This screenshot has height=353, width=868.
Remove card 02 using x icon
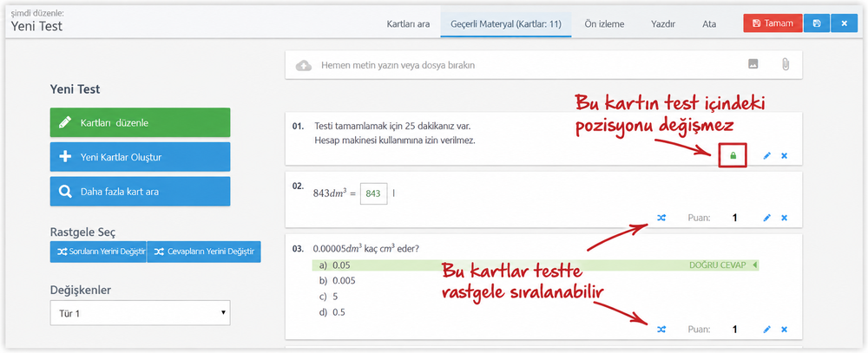tap(784, 218)
